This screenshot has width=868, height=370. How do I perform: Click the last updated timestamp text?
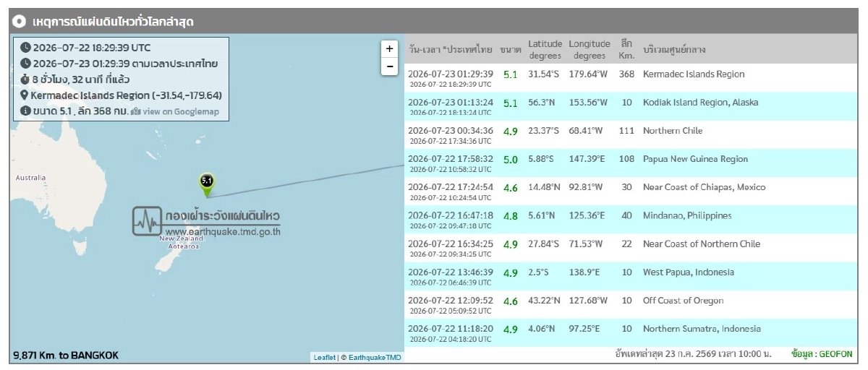pyautogui.click(x=693, y=355)
